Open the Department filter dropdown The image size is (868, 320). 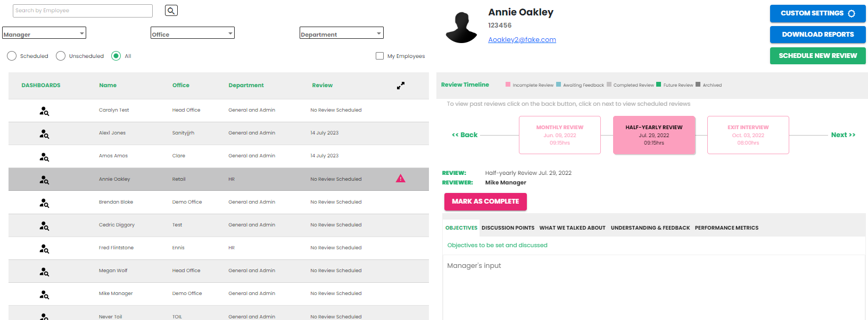pyautogui.click(x=341, y=33)
